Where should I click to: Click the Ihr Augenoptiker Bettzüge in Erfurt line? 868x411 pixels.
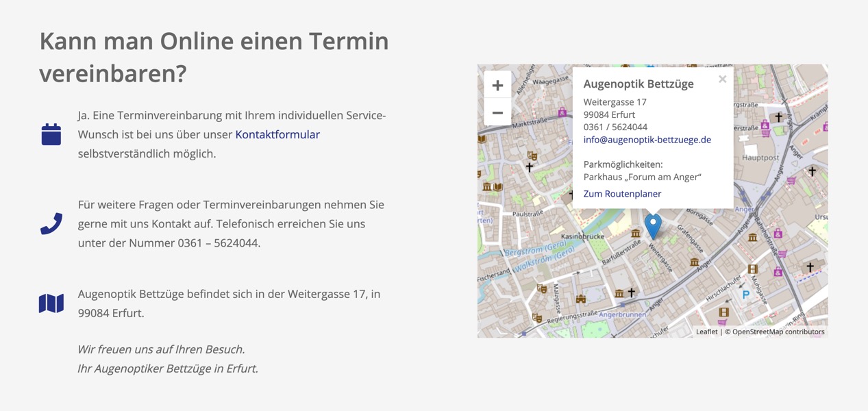point(168,369)
